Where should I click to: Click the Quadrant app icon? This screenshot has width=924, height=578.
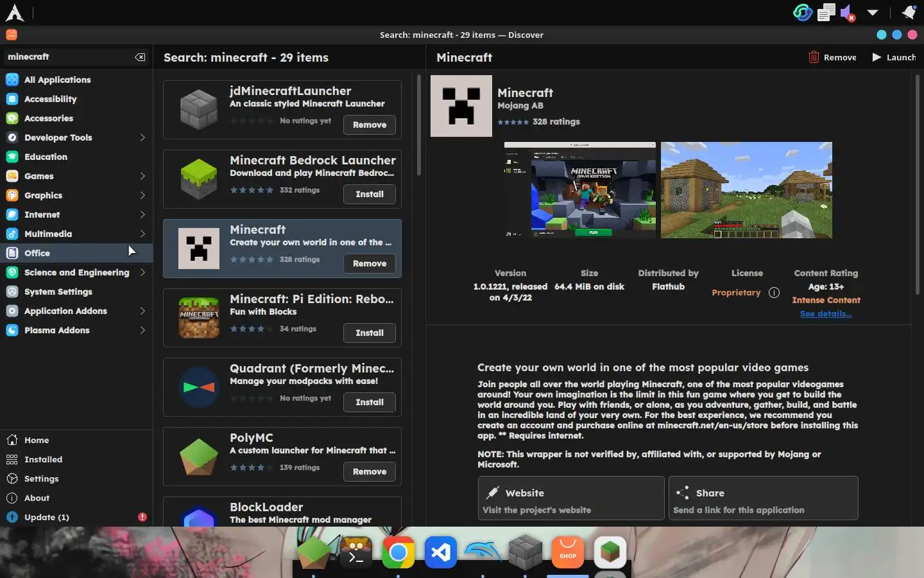[x=199, y=387]
